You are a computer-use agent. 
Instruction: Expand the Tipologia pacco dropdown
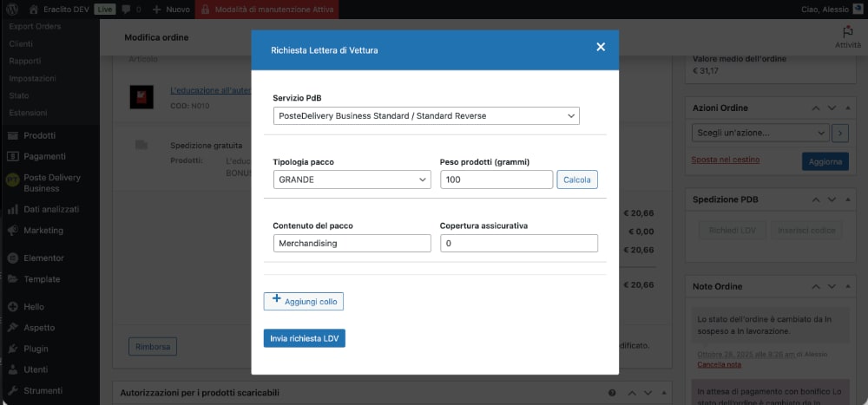352,180
